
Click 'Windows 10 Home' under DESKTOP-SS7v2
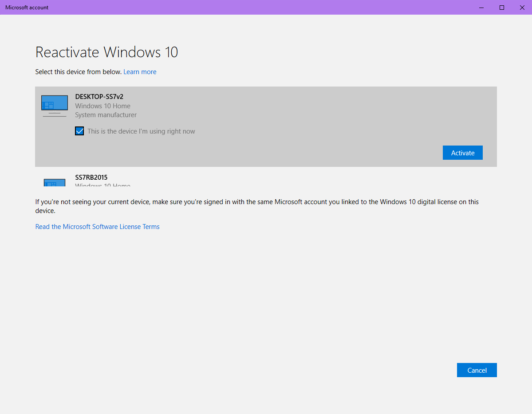click(x=103, y=106)
